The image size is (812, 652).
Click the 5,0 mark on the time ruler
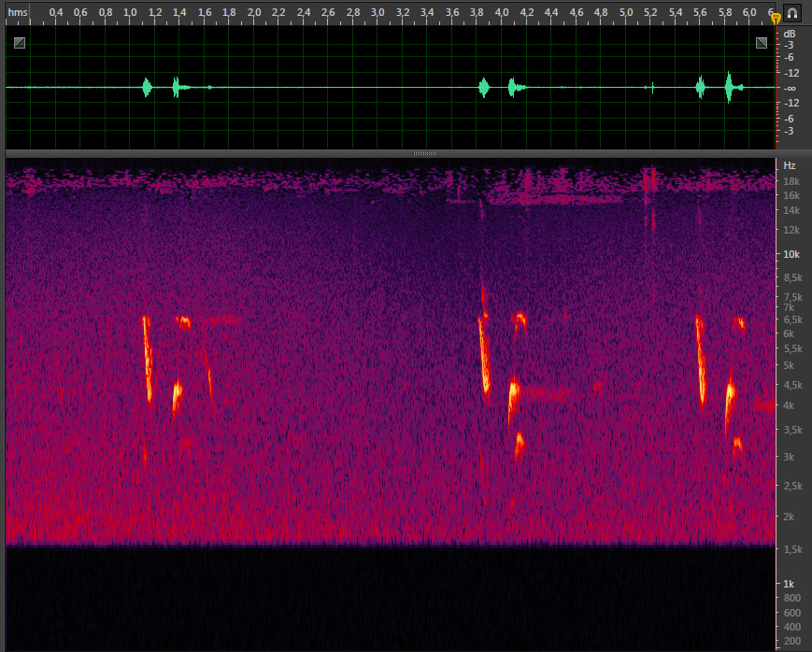point(625,12)
